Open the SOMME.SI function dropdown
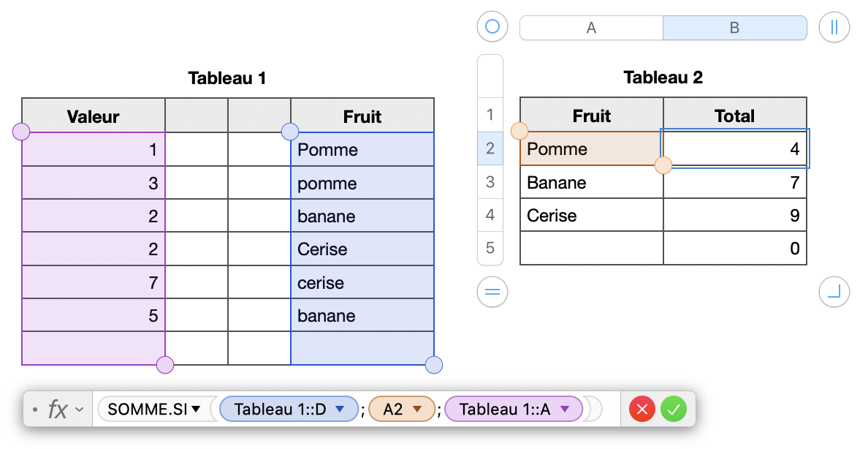Image resolution: width=868 pixels, height=449 pixels. click(x=196, y=410)
